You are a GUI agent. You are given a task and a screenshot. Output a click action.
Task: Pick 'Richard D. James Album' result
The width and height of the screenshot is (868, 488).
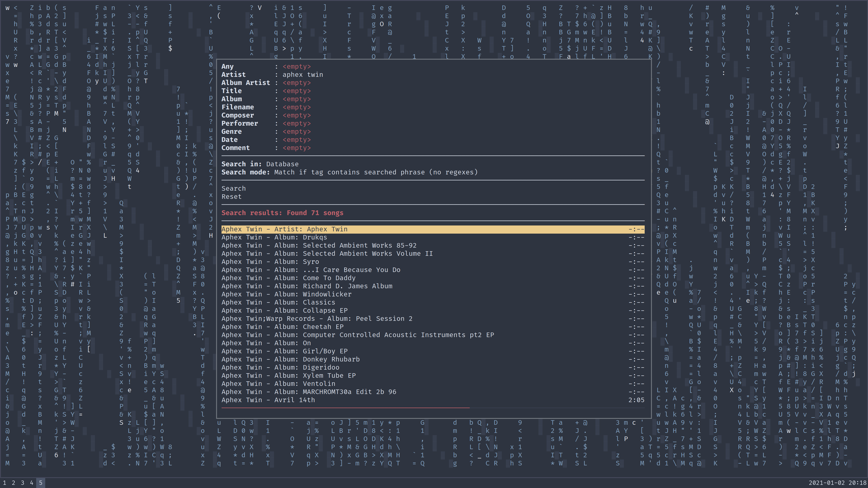coord(307,286)
